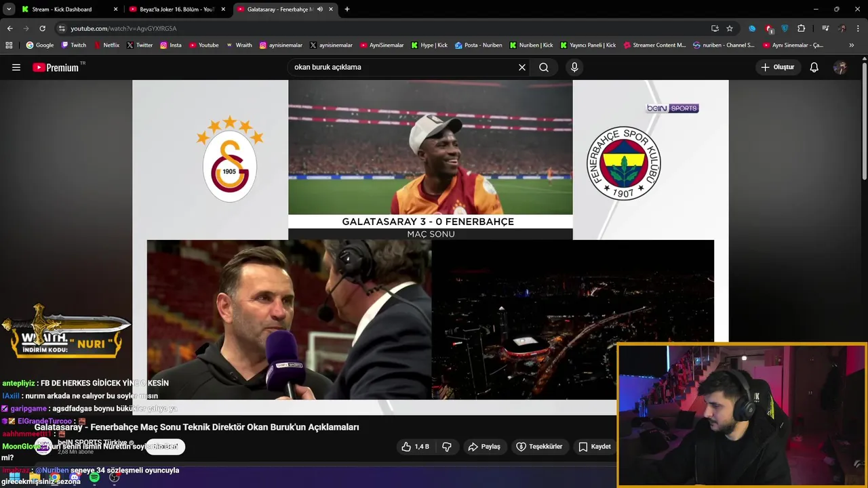This screenshot has width=868, height=488.
Task: Open the Extensions puzzle-piece menu
Action: coord(802,28)
